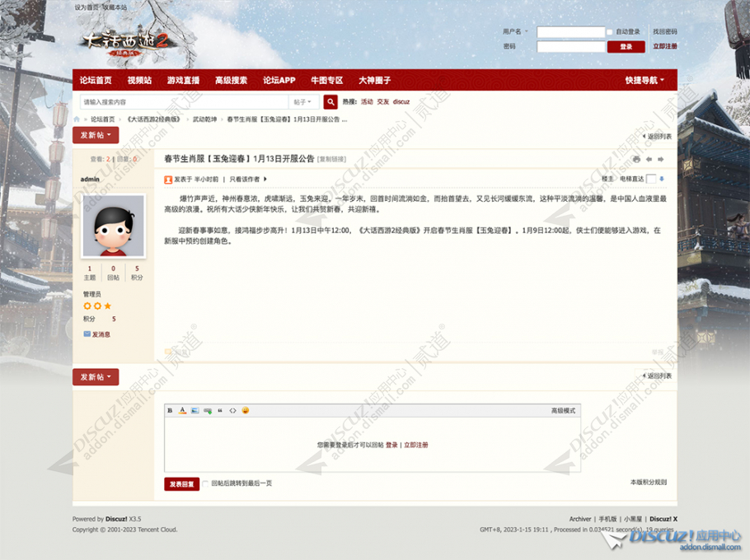Click the upper 返回列表 link
Image resolution: width=750 pixels, height=560 pixels.
[658, 136]
